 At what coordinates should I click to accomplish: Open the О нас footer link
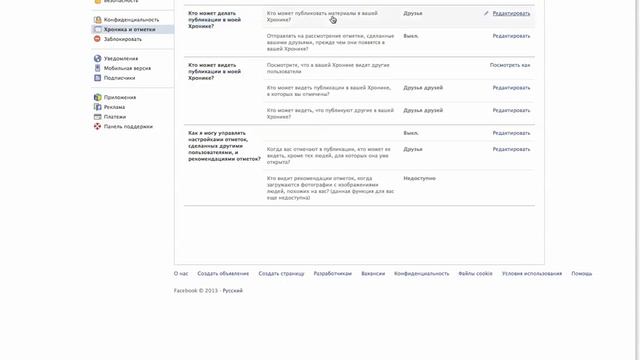pyautogui.click(x=181, y=273)
